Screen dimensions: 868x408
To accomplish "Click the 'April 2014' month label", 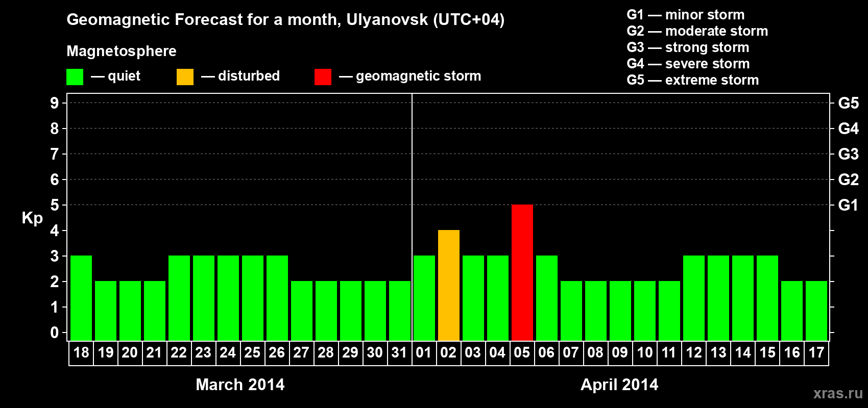I will pyautogui.click(x=619, y=385).
